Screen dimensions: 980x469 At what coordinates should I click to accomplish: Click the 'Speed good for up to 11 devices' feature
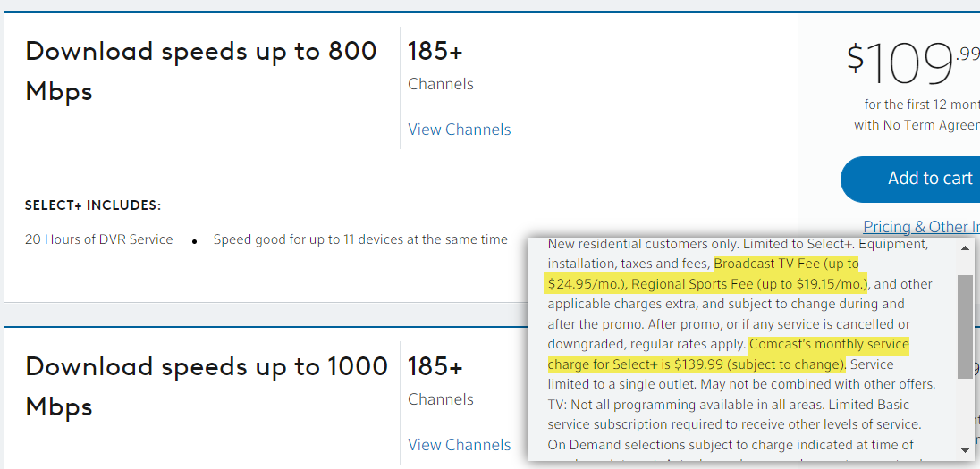click(360, 239)
